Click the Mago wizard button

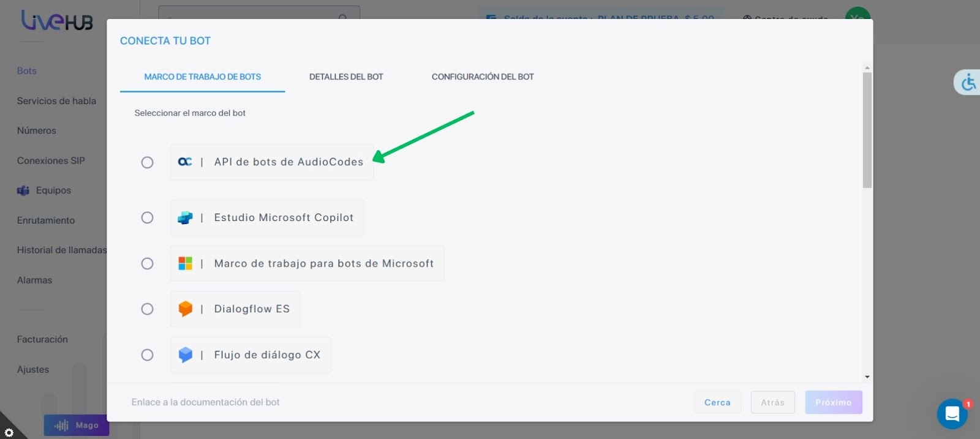[77, 425]
